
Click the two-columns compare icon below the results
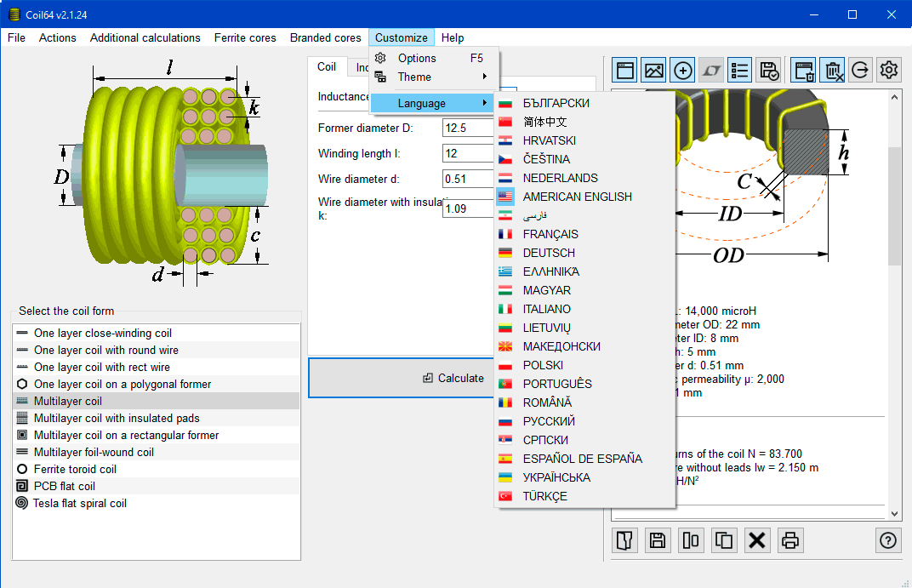pos(691,540)
